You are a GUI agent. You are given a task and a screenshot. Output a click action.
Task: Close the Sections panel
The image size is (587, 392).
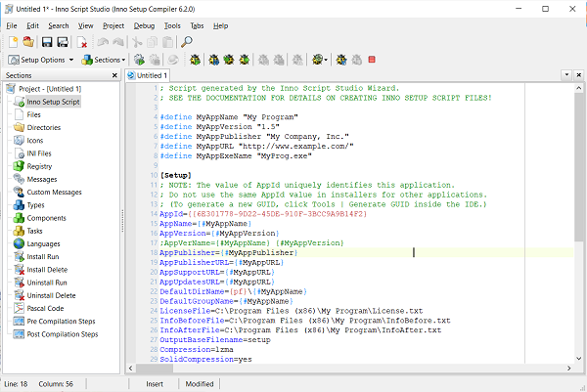(x=114, y=75)
